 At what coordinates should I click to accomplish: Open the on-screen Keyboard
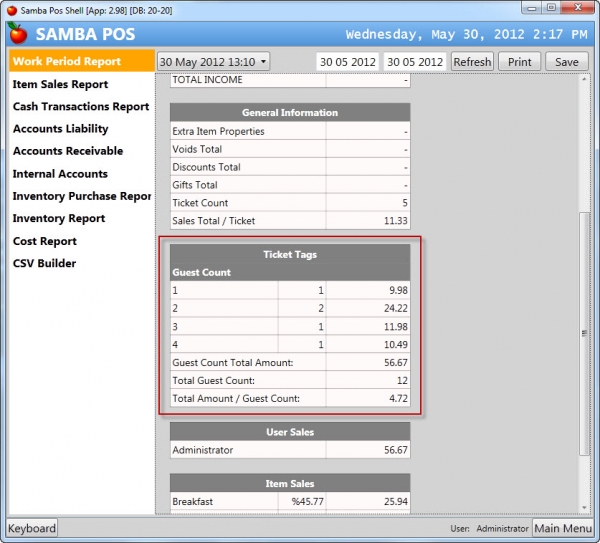tap(32, 528)
